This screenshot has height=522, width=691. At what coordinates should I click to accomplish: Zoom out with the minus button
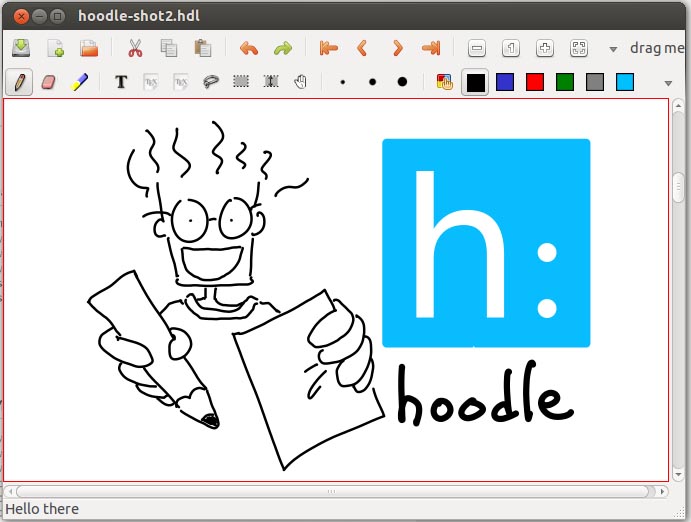(x=477, y=48)
